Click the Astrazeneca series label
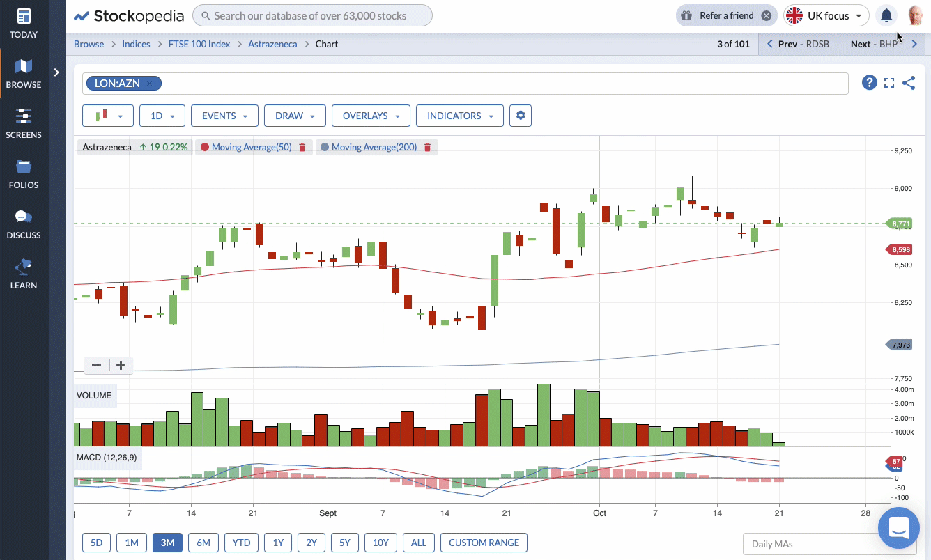Viewport: 931px width, 560px height. click(107, 148)
